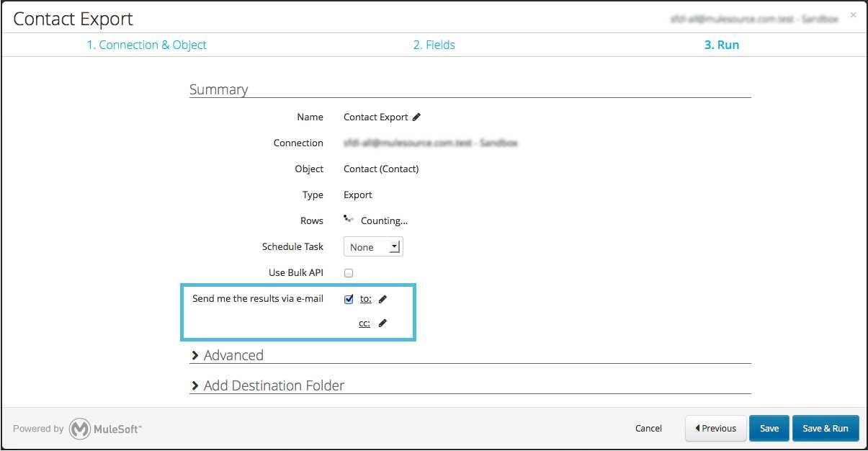
Task: Expand the Add Destination Folder section
Action: point(267,385)
